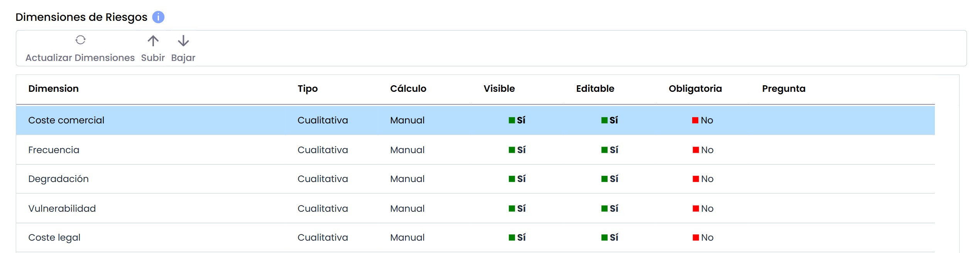Toggle Editable Sí for Frecuencia row
This screenshot has height=253, width=980.
[610, 150]
